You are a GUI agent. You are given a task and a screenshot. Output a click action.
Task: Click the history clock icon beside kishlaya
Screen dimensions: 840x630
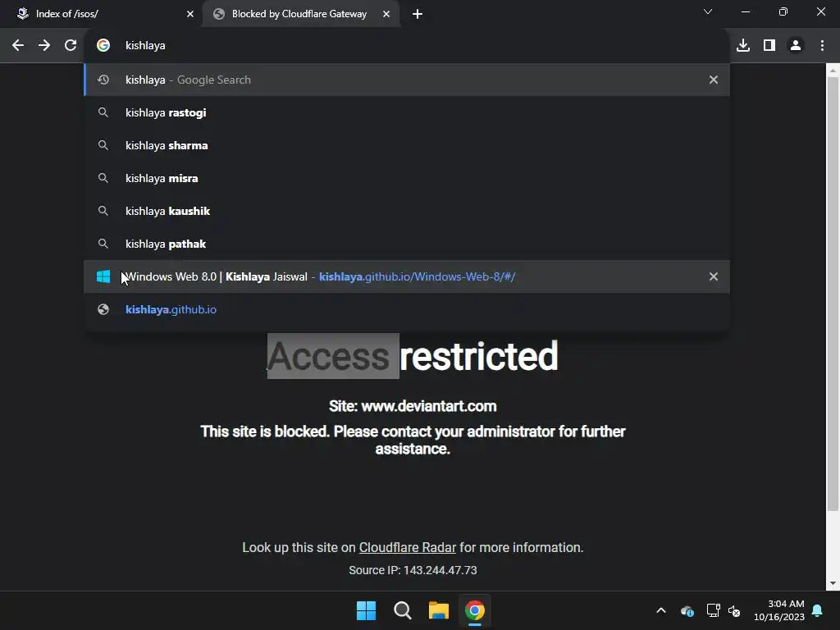coord(103,80)
